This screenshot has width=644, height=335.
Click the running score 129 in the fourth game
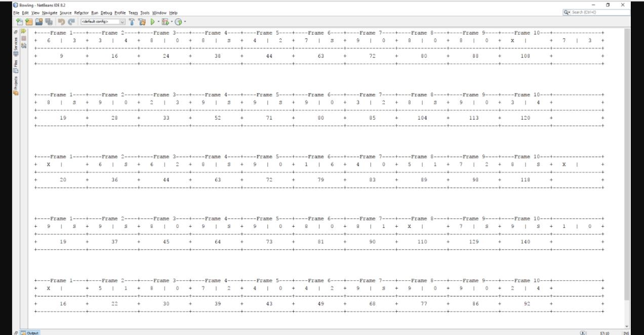coord(474,242)
